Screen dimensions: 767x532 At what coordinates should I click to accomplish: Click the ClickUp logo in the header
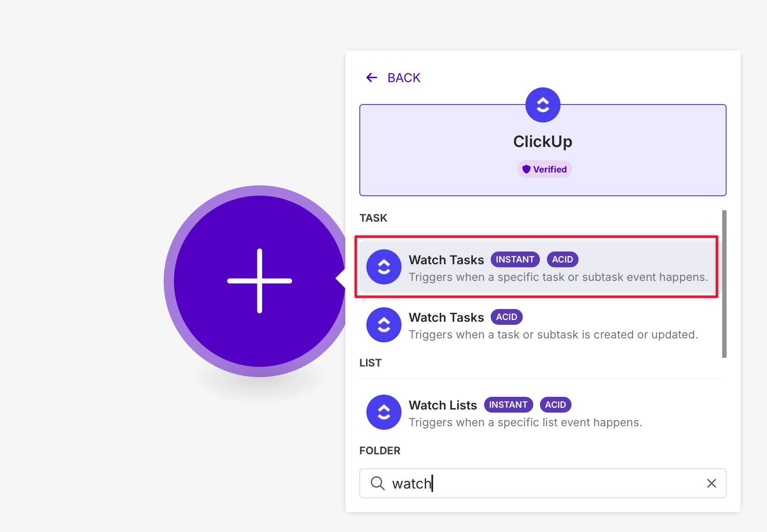(543, 105)
